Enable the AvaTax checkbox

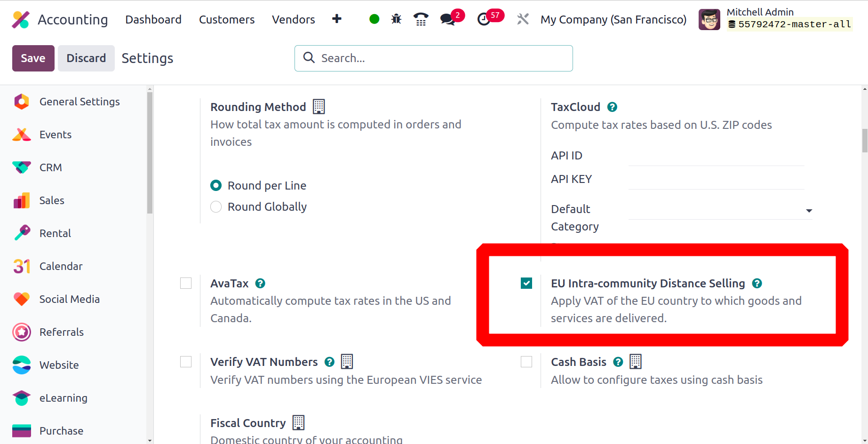[186, 283]
